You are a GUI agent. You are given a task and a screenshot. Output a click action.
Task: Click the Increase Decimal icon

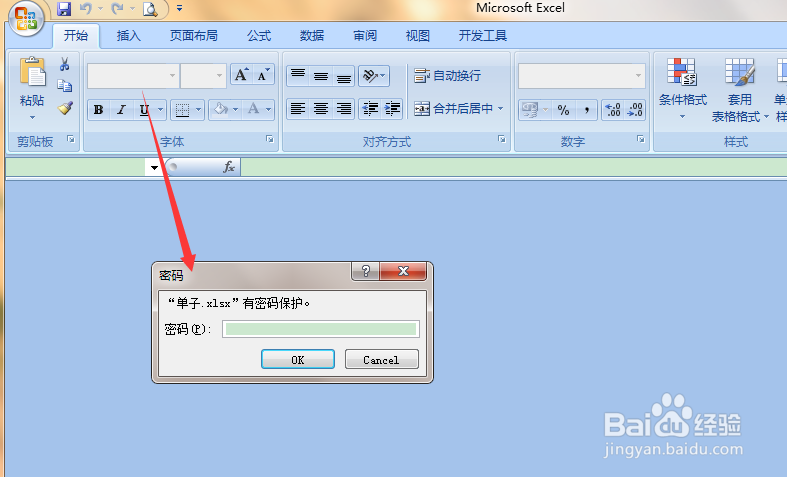tap(613, 109)
